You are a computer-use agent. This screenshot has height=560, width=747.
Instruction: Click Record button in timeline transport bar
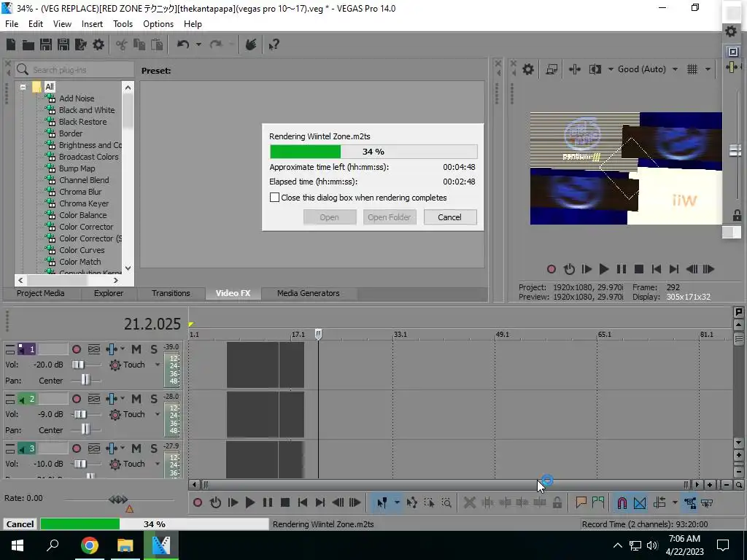pos(197,502)
